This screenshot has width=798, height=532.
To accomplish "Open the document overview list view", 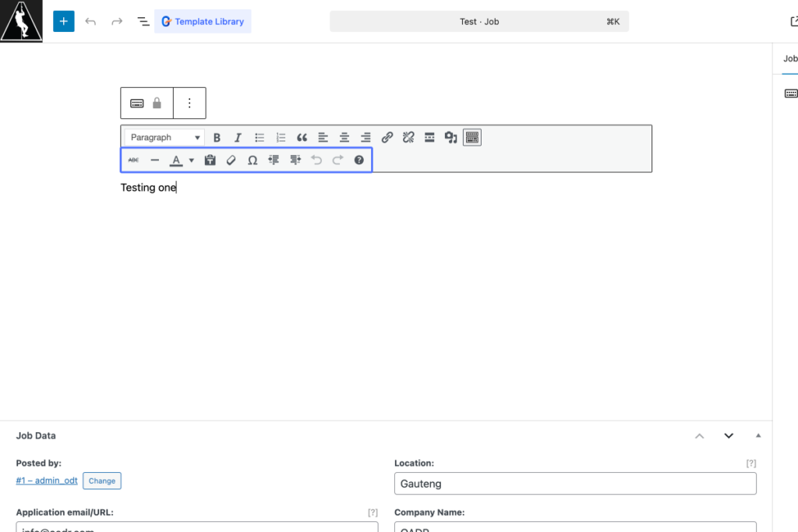I will coord(143,21).
